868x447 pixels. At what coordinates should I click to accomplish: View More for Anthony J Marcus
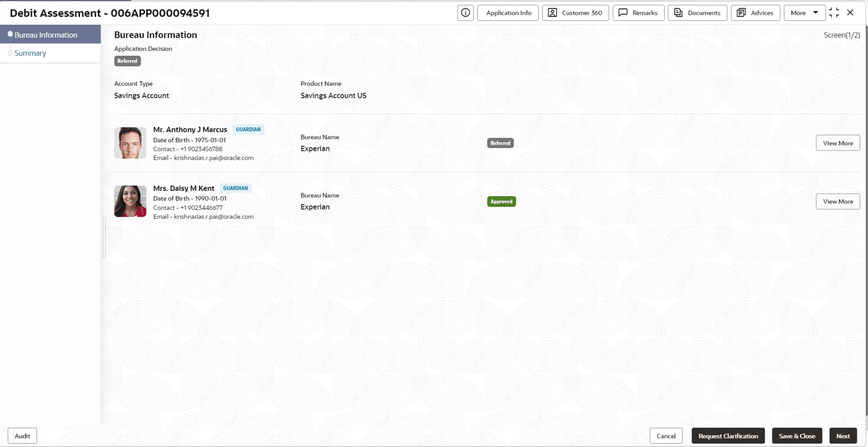click(x=837, y=143)
